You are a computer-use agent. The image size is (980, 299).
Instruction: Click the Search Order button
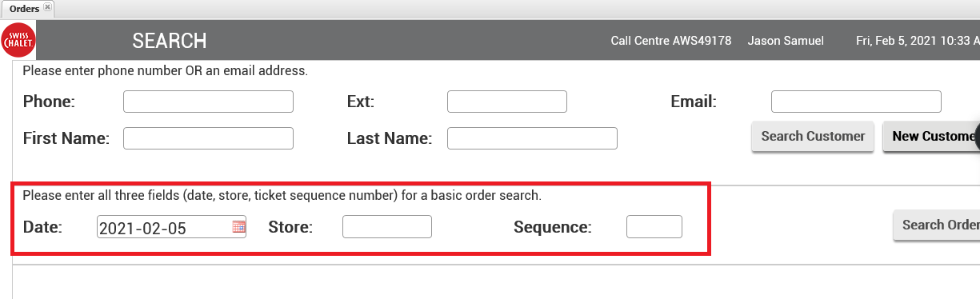click(937, 225)
